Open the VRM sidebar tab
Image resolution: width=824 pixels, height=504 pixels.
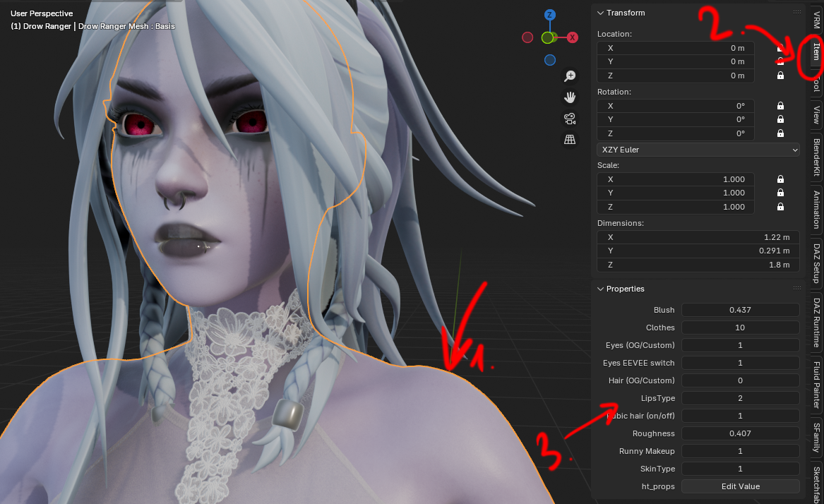coord(816,19)
